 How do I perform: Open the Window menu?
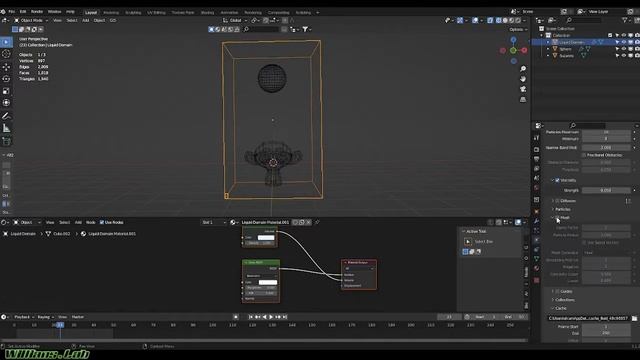(54, 12)
